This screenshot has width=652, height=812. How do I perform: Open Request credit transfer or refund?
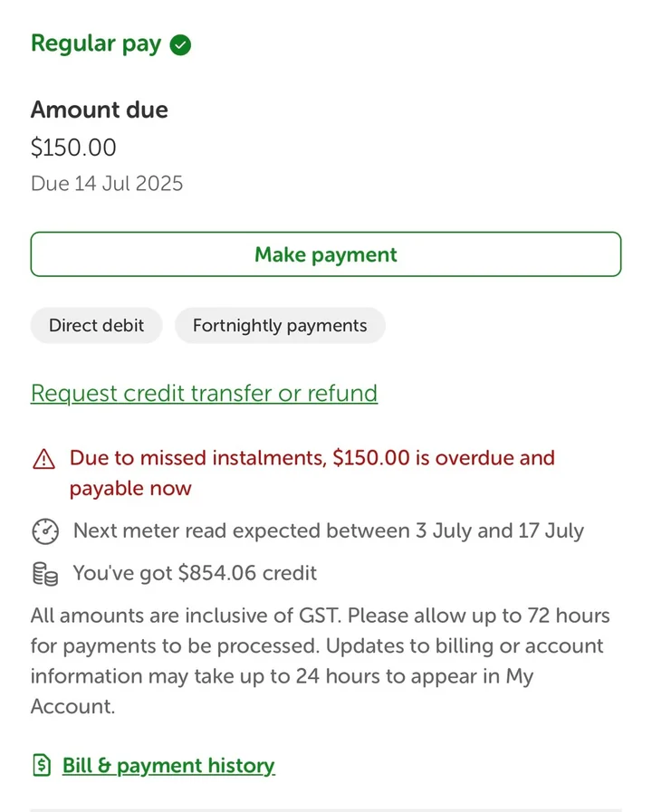(204, 394)
